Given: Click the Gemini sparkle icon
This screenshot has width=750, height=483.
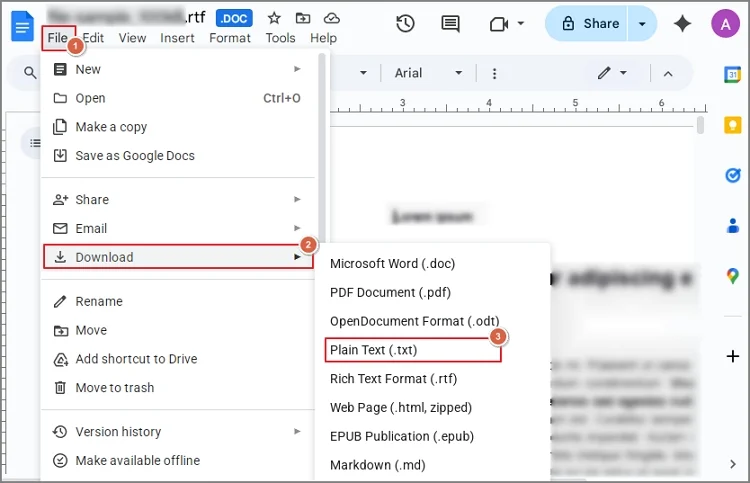Looking at the screenshot, I should tap(683, 23).
